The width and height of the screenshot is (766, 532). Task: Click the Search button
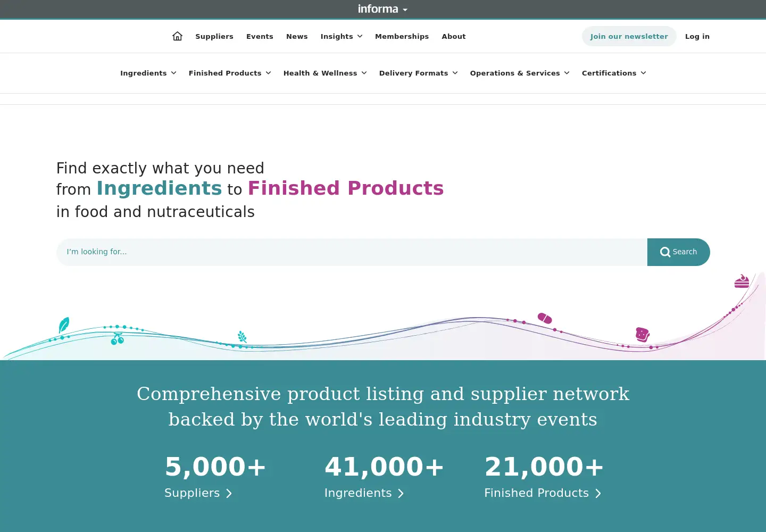point(678,252)
